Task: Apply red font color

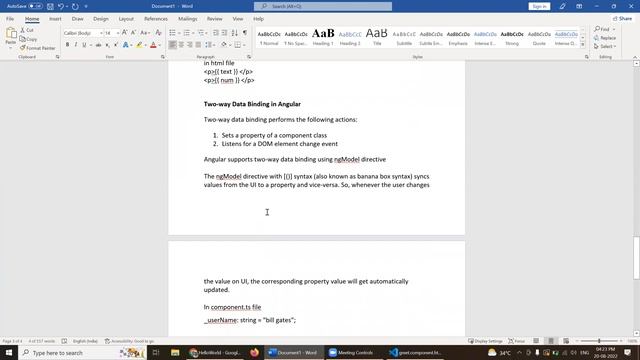Action: (x=153, y=45)
